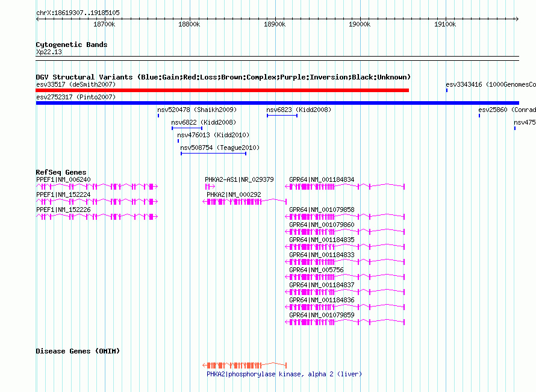
Task: Open the GPR64|NM_001079860 transcript model
Action: click(x=345, y=231)
